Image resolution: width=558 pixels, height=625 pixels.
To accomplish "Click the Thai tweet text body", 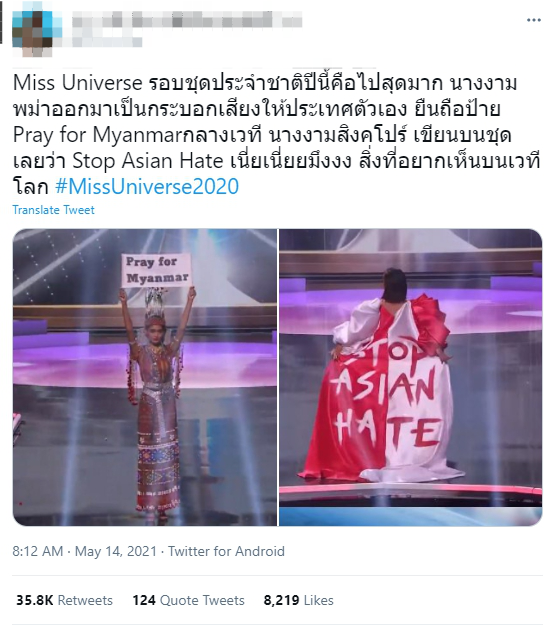I will pos(276,135).
